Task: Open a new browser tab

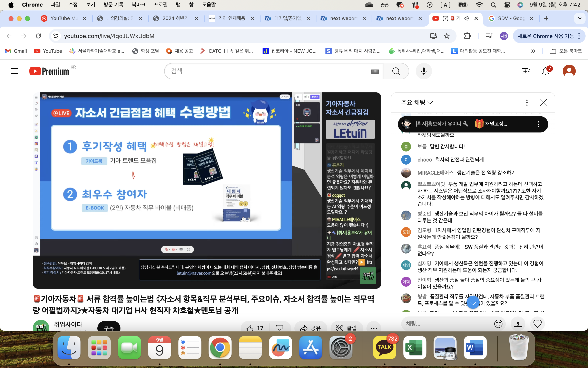Action: coord(546,18)
